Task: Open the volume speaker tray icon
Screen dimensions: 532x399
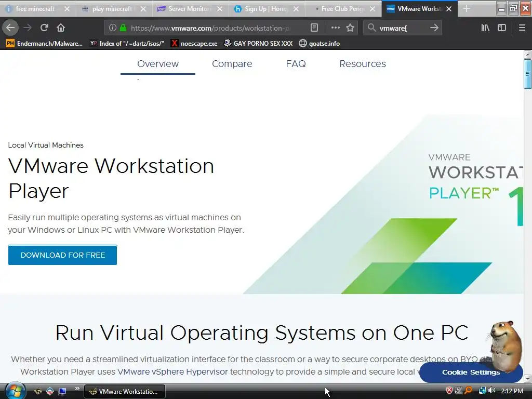Action: coord(491,391)
